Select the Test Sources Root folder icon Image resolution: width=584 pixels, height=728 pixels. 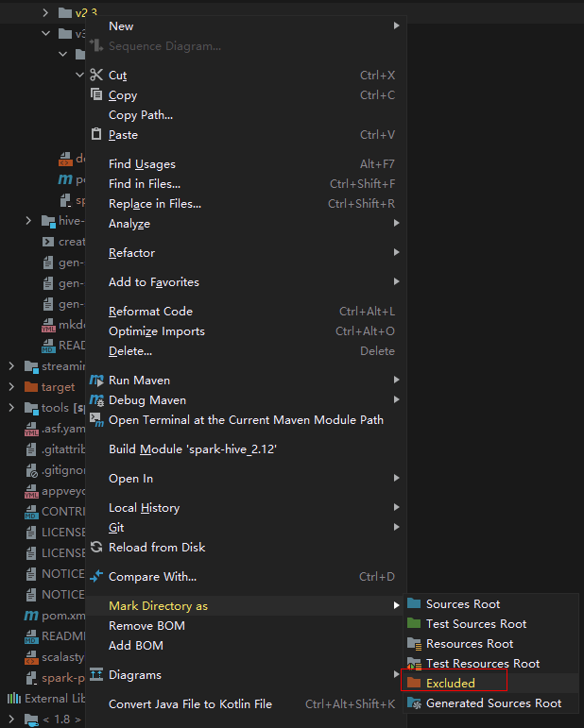pyautogui.click(x=414, y=623)
